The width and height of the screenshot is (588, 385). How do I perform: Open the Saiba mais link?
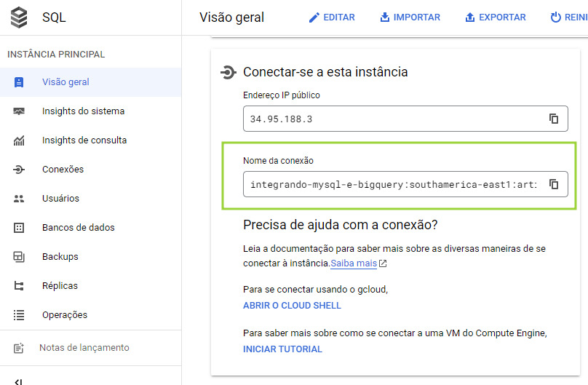[x=354, y=263]
